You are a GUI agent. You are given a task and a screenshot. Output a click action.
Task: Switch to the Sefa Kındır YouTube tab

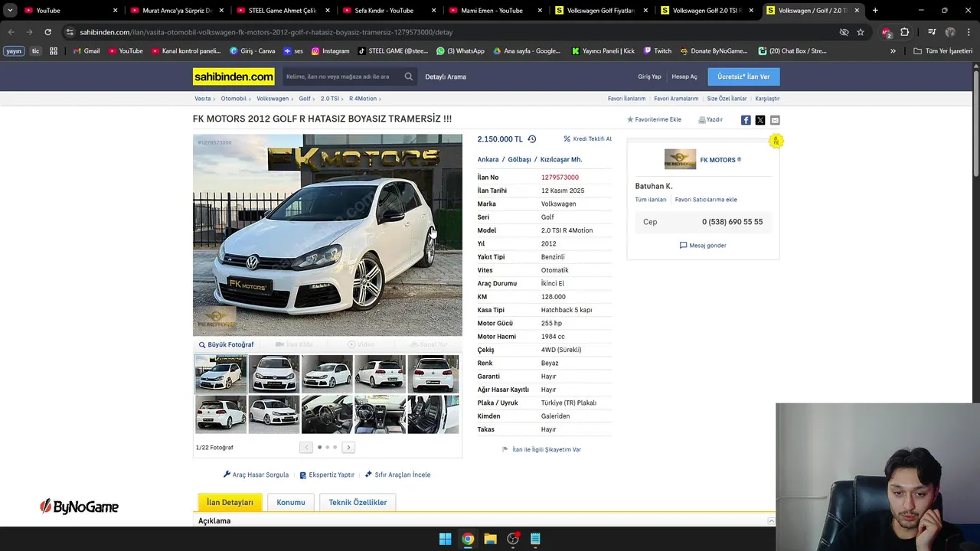389,11
